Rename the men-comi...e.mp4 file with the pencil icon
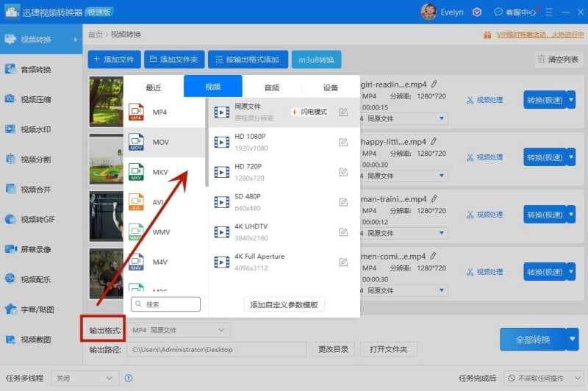 coord(433,256)
